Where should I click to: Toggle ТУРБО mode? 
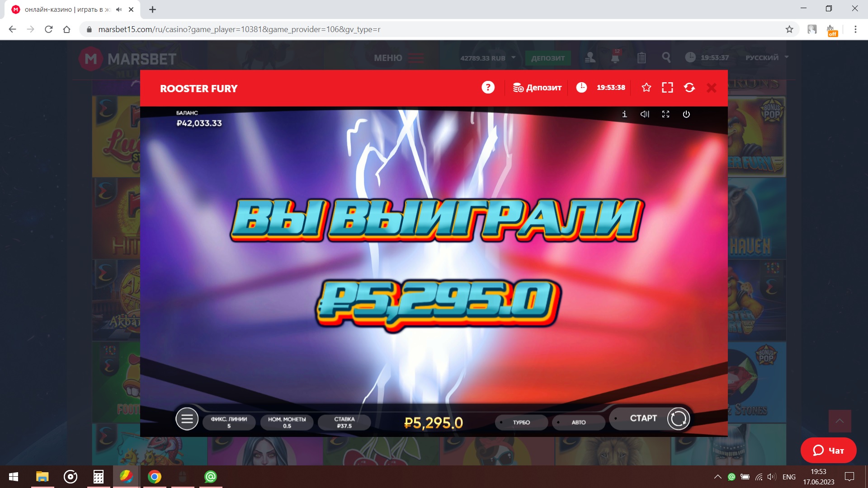click(521, 422)
